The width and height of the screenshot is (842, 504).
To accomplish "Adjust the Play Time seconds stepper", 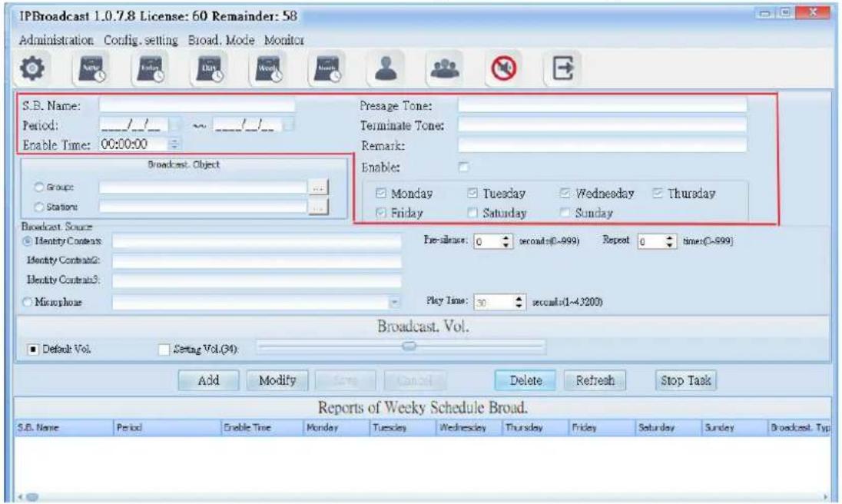I will (x=519, y=302).
